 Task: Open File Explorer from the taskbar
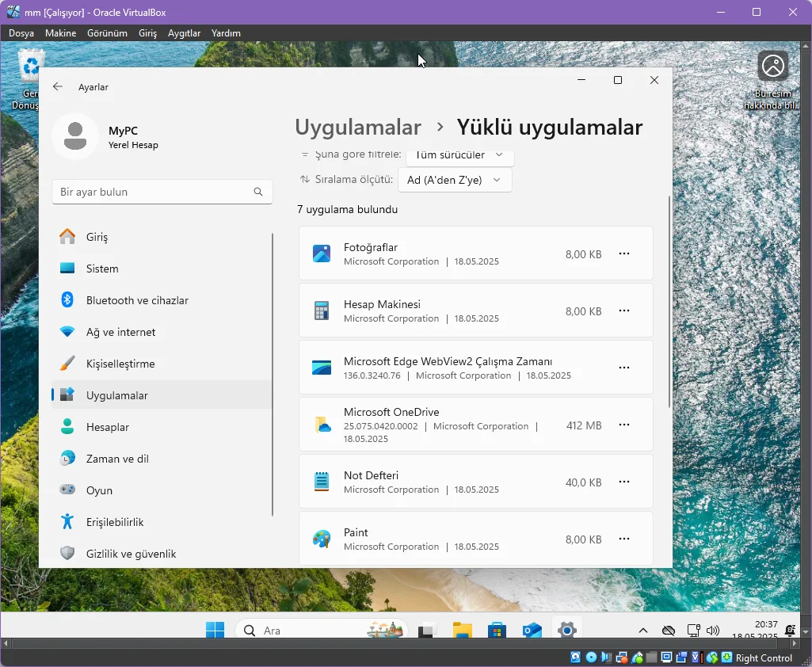462,630
